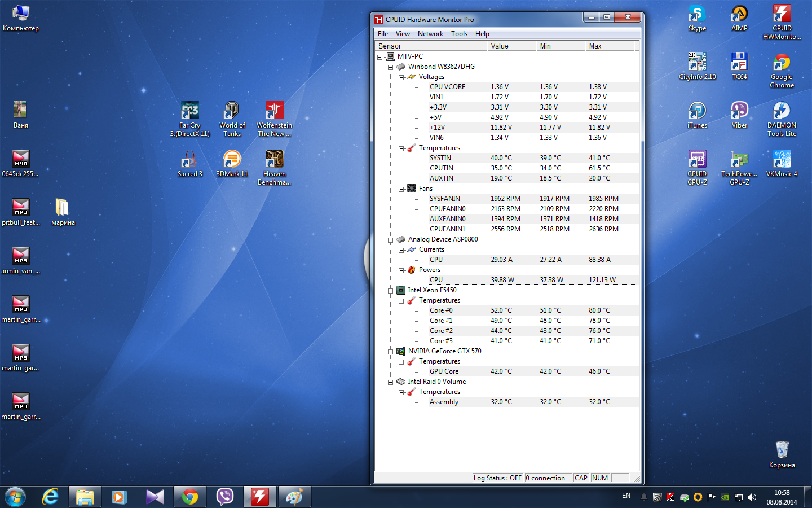Image resolution: width=812 pixels, height=508 pixels.
Task: Launch AIMP from the desktop
Action: 739,18
